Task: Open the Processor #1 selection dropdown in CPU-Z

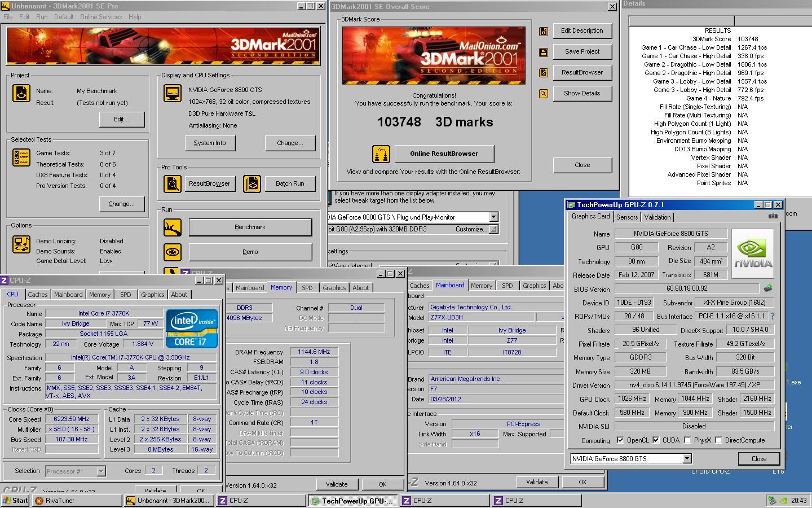Action: click(x=101, y=471)
